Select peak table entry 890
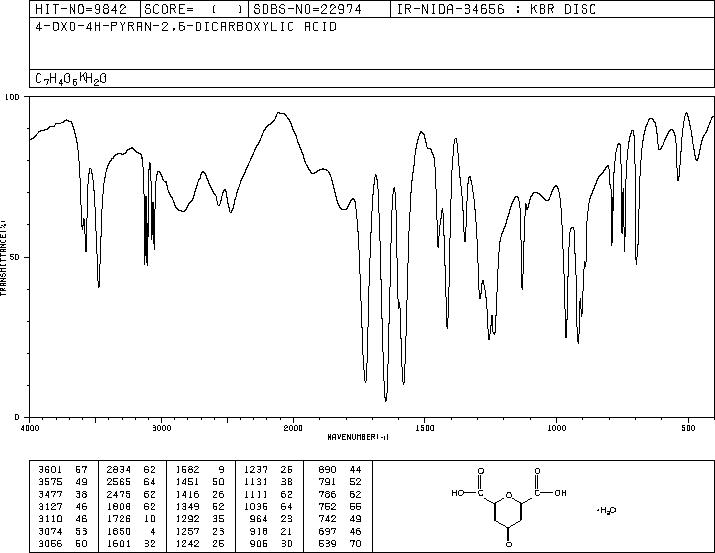The height and width of the screenshot is (553, 715). (x=340, y=470)
